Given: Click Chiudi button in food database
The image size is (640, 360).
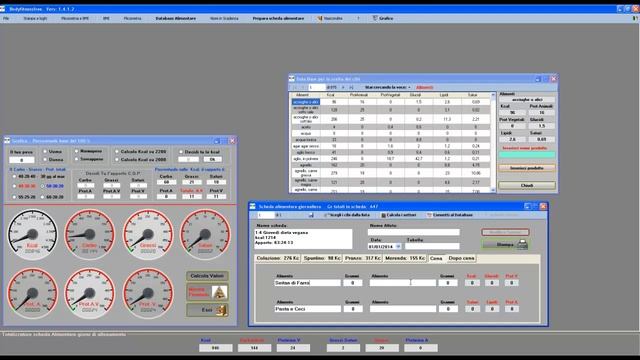Looking at the screenshot, I should [x=527, y=185].
